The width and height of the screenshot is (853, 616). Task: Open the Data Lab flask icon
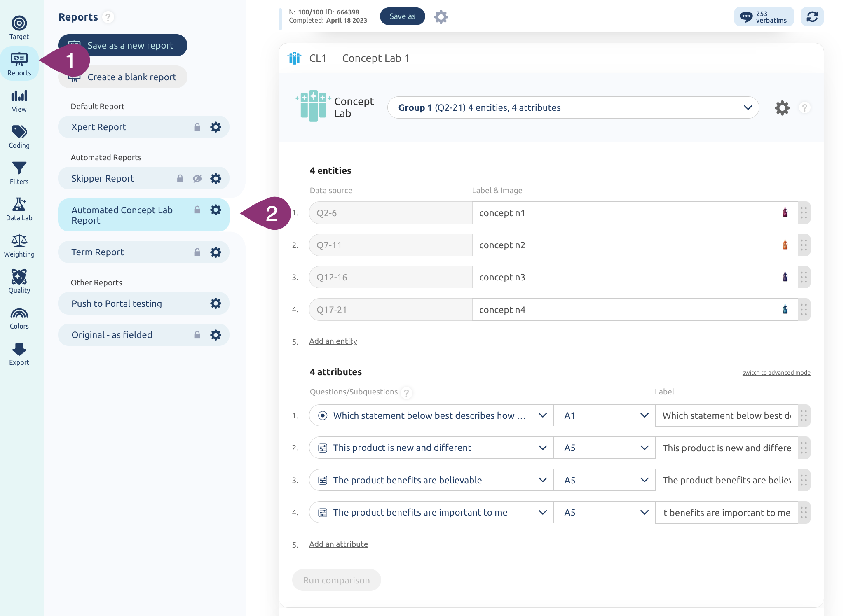click(x=19, y=204)
